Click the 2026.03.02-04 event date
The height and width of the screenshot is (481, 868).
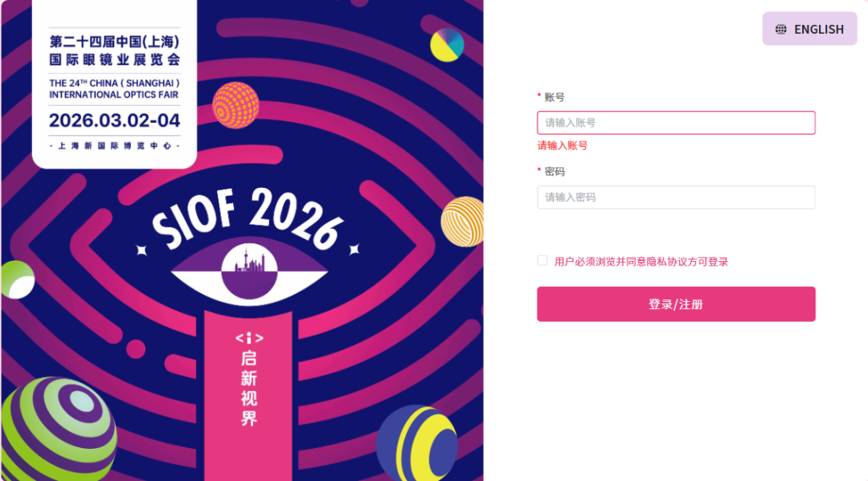click(x=115, y=120)
